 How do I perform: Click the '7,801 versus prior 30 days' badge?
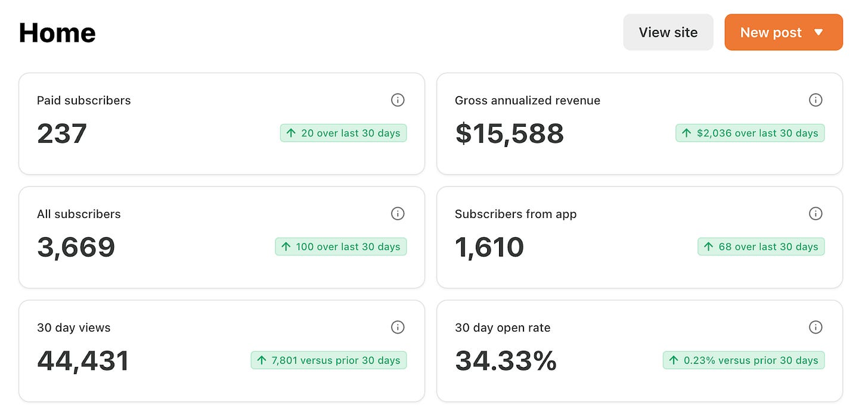pos(328,360)
